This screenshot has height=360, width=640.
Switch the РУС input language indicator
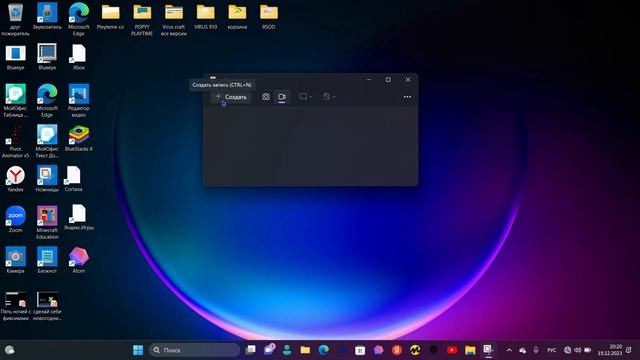[551, 350]
